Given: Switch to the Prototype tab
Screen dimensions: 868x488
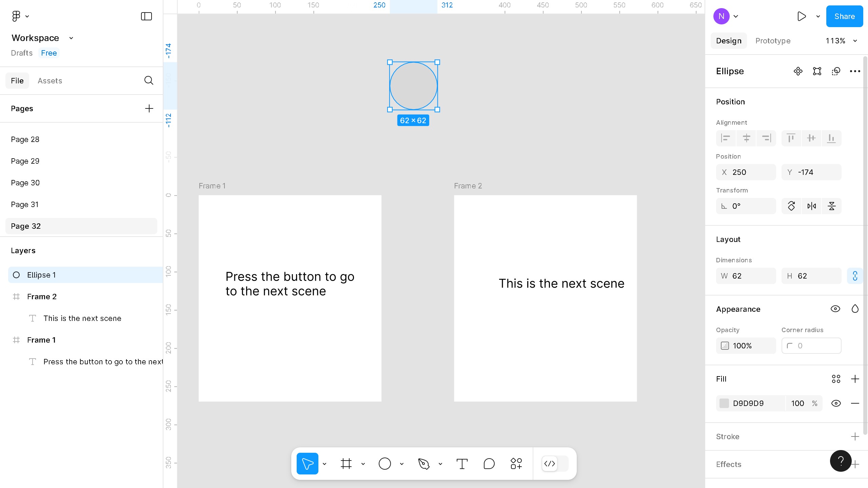Looking at the screenshot, I should (773, 41).
